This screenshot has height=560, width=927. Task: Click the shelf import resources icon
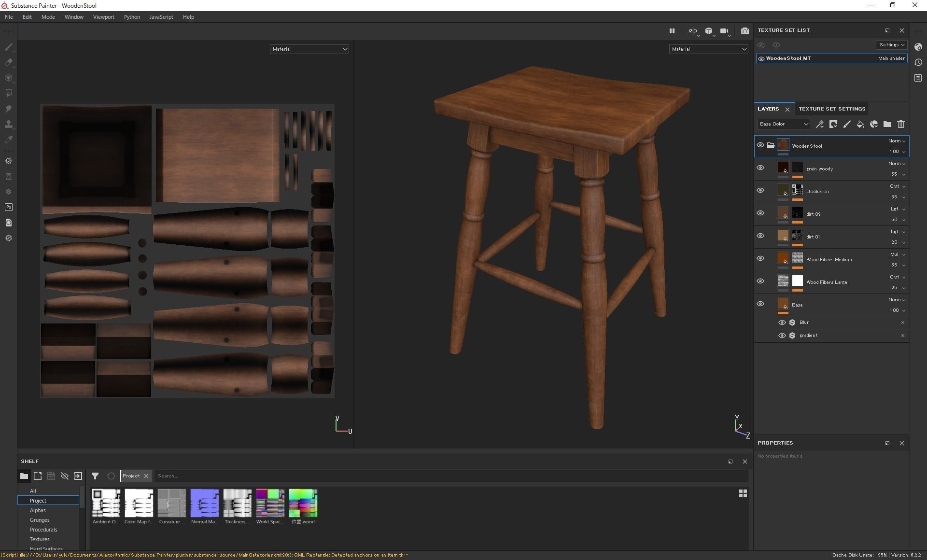[x=78, y=476]
